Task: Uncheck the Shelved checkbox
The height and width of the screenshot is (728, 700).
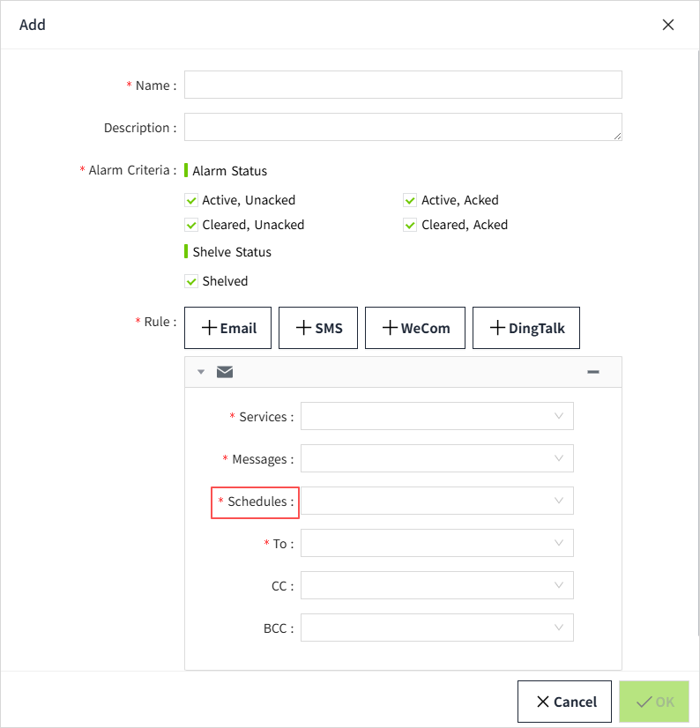Action: tap(191, 281)
